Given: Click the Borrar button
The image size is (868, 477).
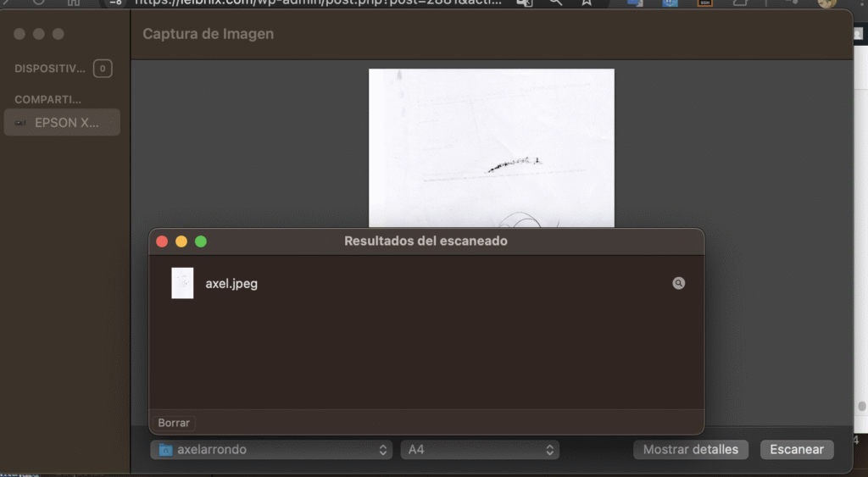Looking at the screenshot, I should pyautogui.click(x=173, y=423).
